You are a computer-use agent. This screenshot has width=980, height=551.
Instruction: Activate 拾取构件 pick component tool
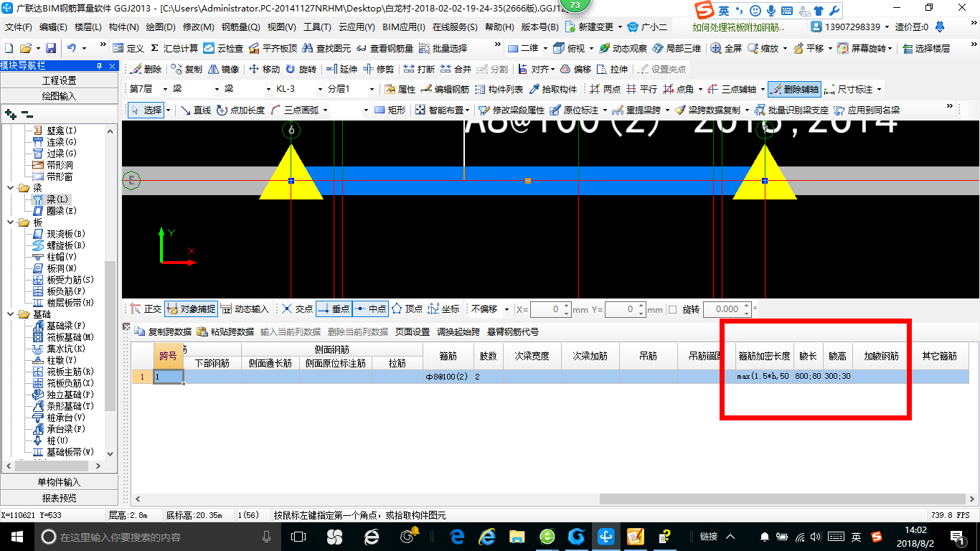tap(552, 90)
